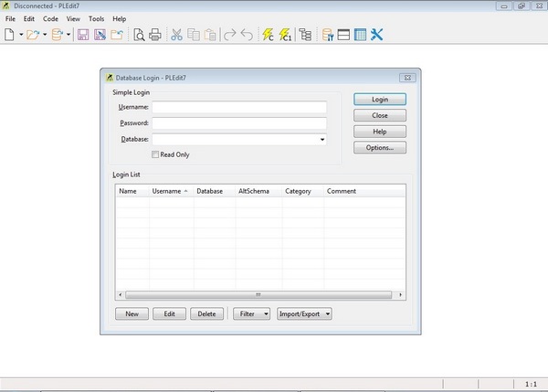Click the Open folder toolbar icon
Screen dimensions: 548x392
coord(33,35)
